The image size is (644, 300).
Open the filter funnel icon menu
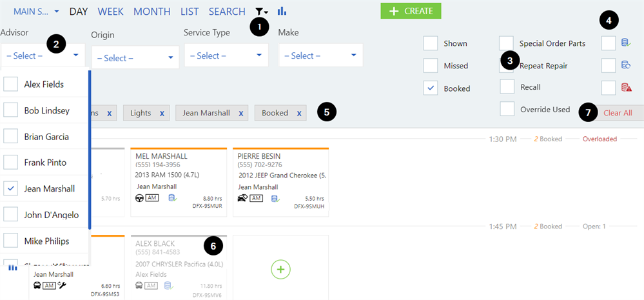pos(262,12)
